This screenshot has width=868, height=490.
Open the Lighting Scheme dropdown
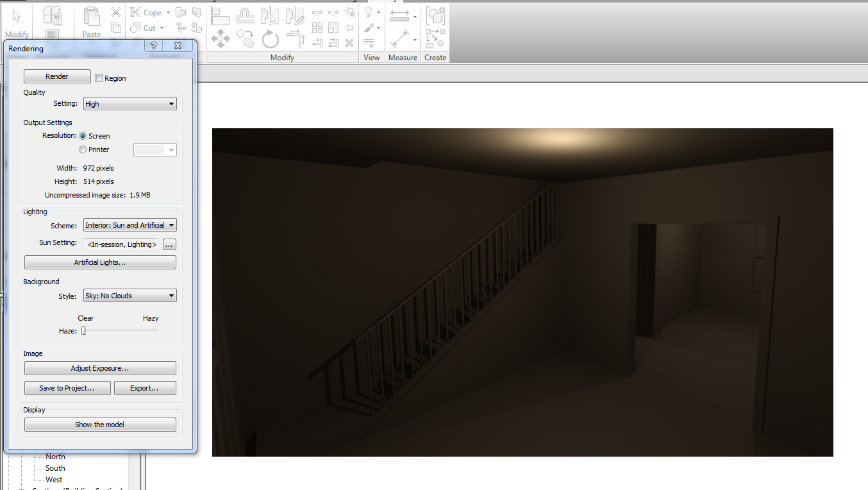130,225
